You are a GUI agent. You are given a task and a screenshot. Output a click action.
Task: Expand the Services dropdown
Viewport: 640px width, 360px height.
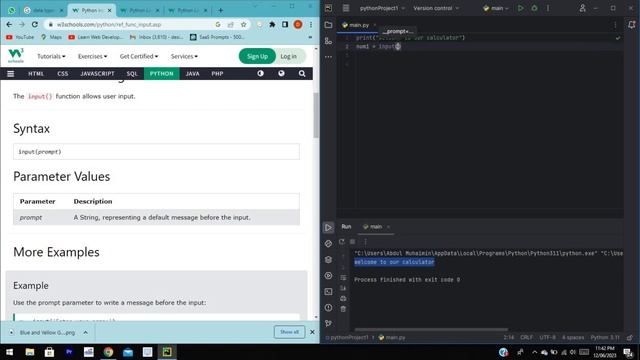(184, 56)
